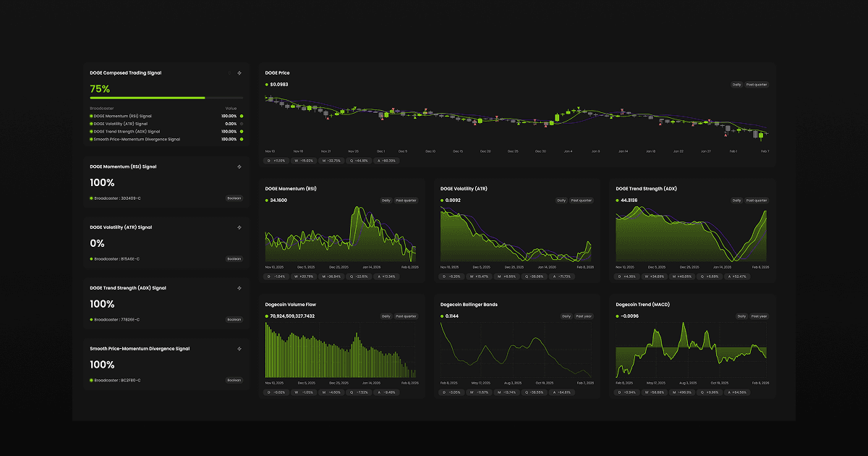Click the grey status dot beside DOGE Volatility (ATR) Signal 0.00%
Screen dimensions: 868x456
[x=242, y=124]
